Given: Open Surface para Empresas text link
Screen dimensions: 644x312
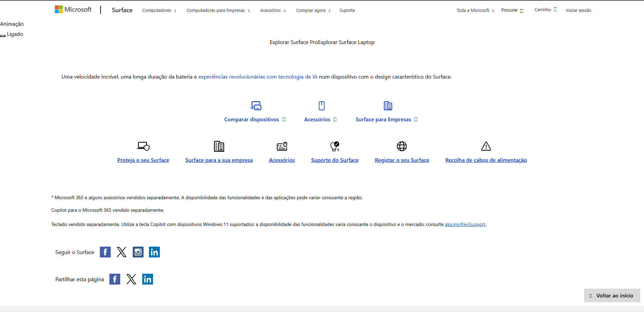Looking at the screenshot, I should 386,120.
